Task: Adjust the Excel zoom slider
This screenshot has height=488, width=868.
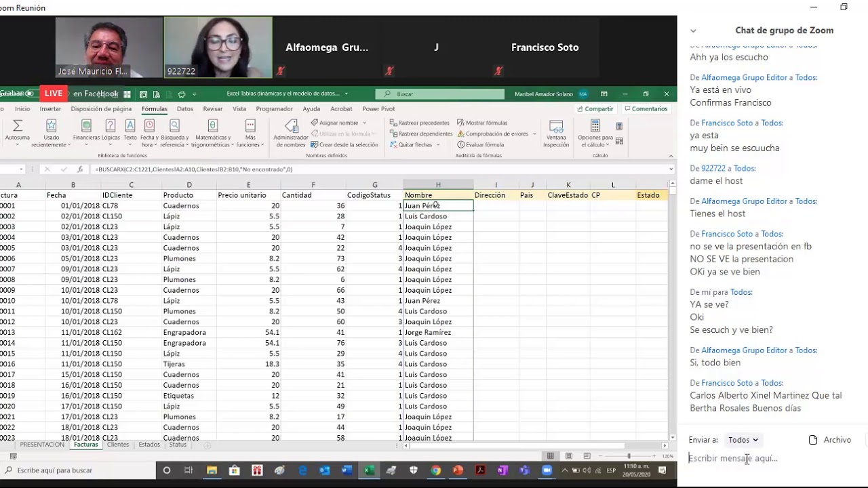Action: [629, 456]
